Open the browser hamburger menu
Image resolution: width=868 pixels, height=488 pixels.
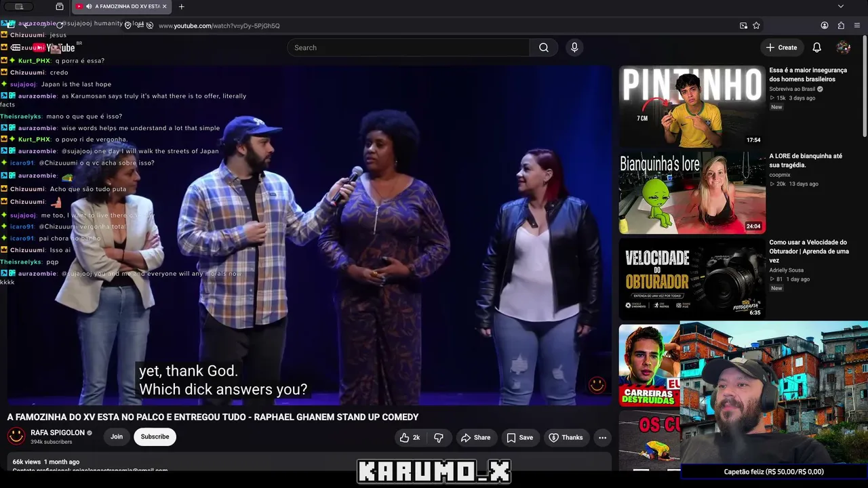(x=858, y=26)
